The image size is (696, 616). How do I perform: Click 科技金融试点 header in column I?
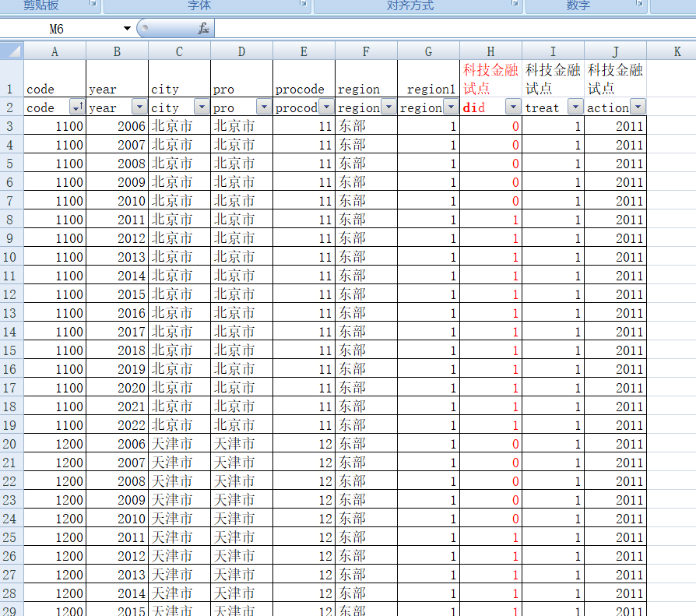coord(553,78)
